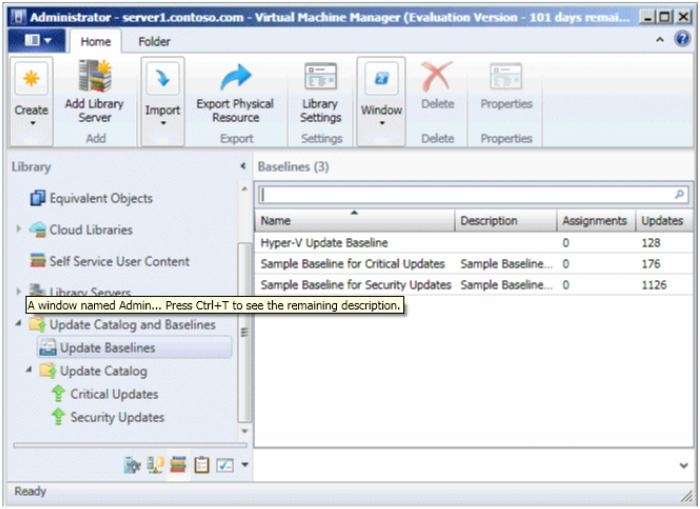
Task: Open Help via the question mark icon
Action: (682, 39)
